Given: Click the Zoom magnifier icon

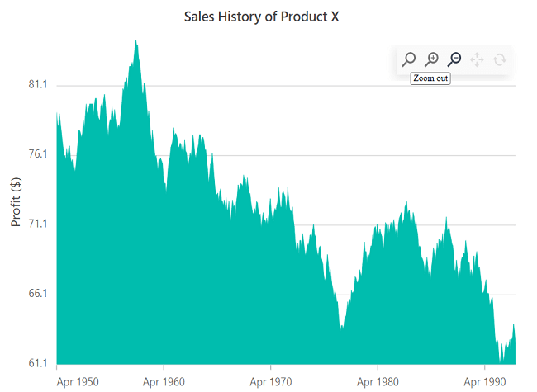Looking at the screenshot, I should 408,59.
